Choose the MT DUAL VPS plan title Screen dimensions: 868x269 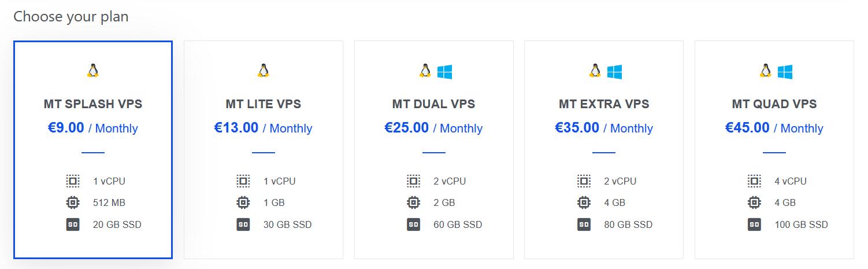tap(433, 104)
